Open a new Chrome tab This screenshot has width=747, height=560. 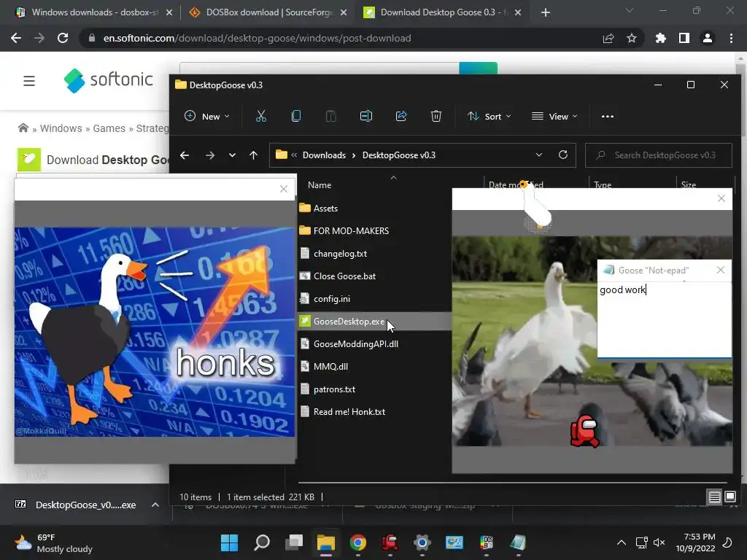tap(546, 12)
